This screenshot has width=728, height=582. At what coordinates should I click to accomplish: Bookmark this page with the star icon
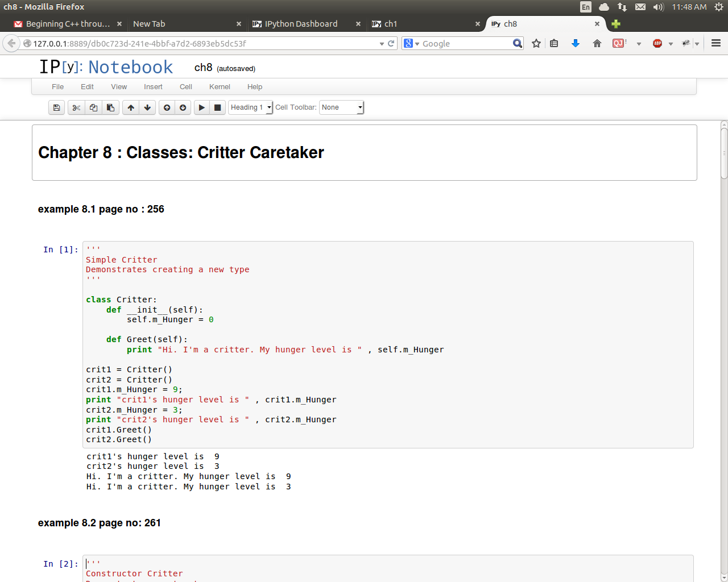(x=536, y=43)
